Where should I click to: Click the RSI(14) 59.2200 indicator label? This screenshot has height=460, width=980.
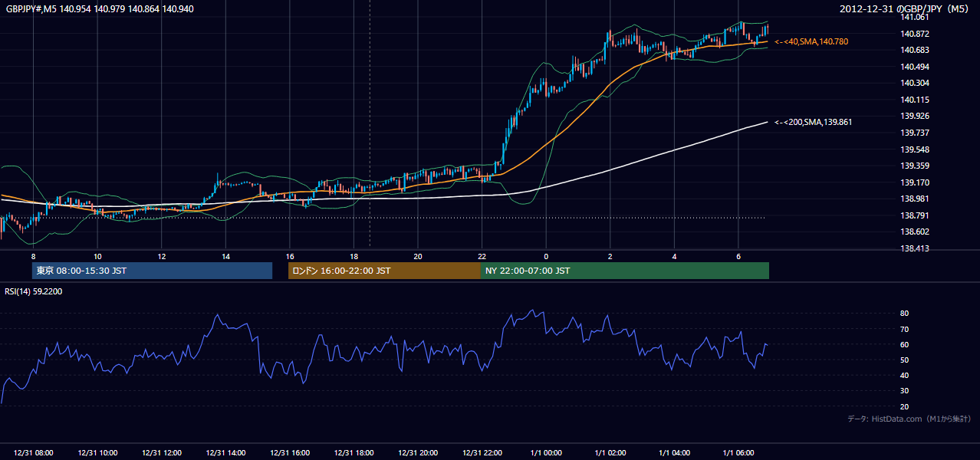coord(34,291)
